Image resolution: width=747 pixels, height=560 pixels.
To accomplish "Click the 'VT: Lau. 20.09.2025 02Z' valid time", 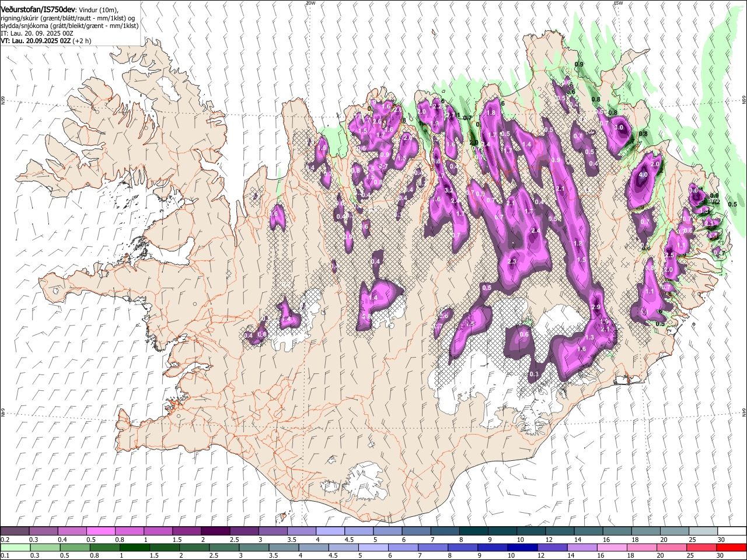I will coord(35,41).
